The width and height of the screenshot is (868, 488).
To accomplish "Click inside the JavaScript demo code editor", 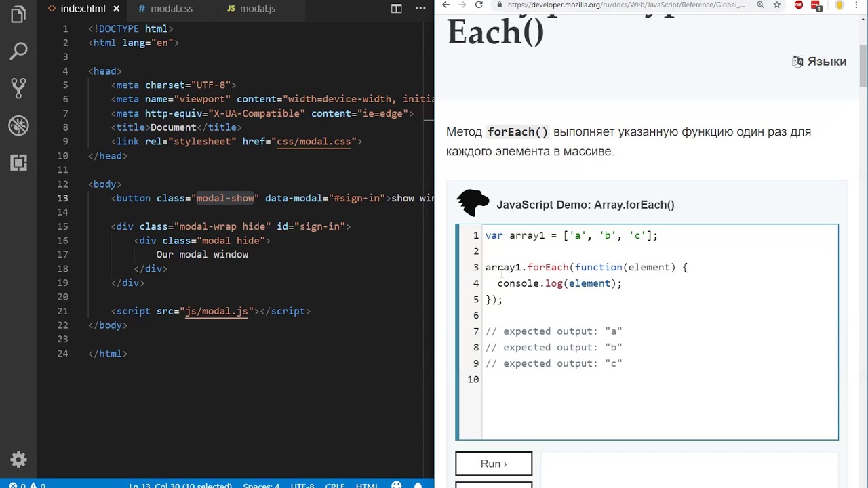I will (x=660, y=332).
